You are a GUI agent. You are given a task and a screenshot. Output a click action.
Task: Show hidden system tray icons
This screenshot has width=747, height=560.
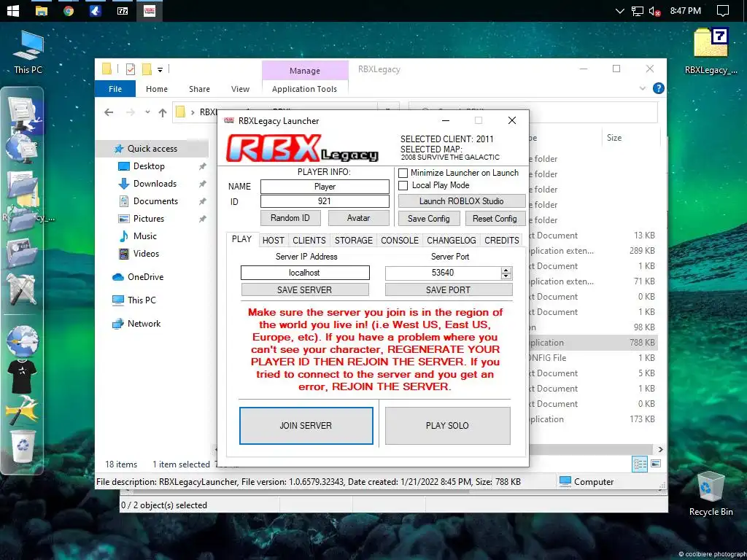click(620, 10)
